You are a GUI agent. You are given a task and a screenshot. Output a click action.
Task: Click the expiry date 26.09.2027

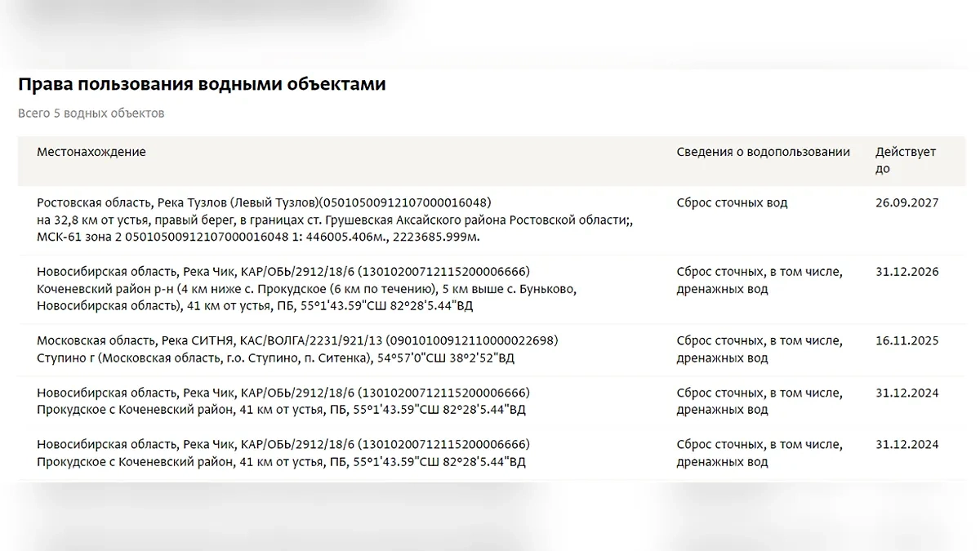click(x=906, y=202)
